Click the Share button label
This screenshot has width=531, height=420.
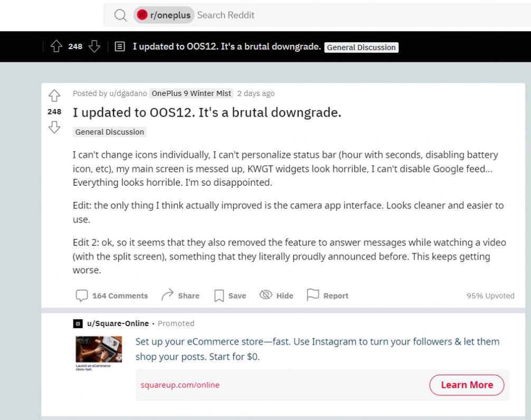188,296
